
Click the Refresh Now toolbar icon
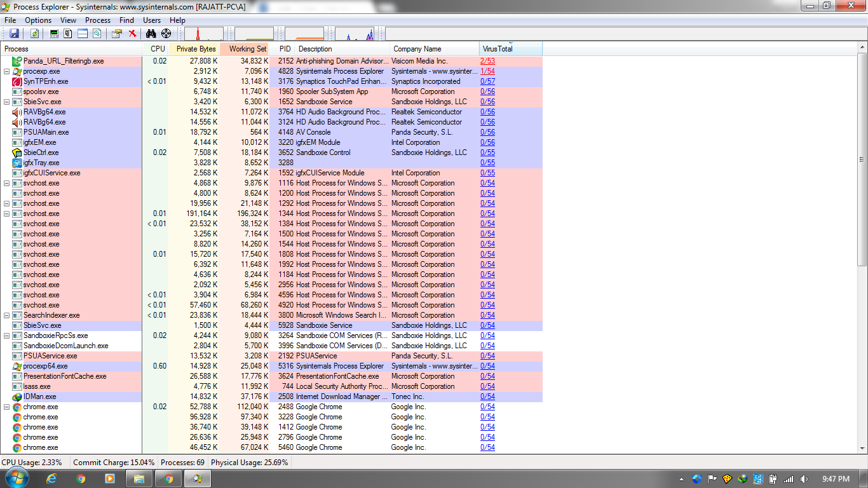(34, 34)
